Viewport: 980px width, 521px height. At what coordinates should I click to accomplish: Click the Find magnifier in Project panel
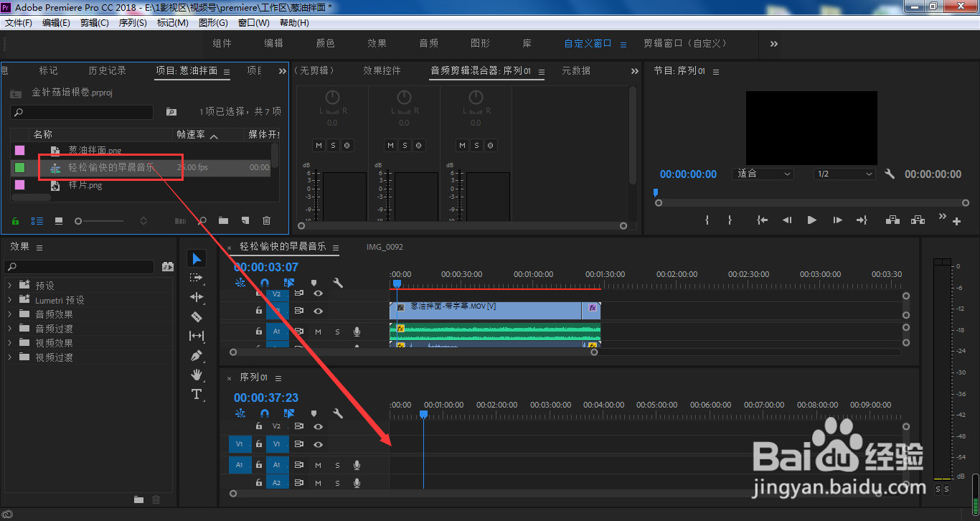[x=202, y=221]
